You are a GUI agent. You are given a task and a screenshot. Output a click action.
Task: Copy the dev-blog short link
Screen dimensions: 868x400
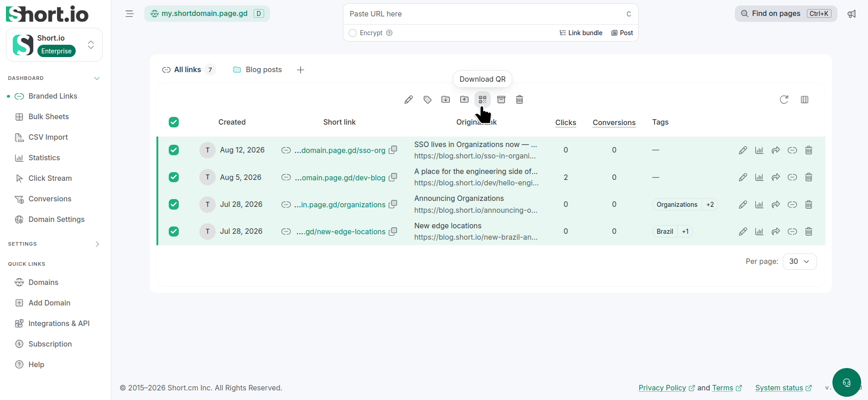click(x=393, y=177)
